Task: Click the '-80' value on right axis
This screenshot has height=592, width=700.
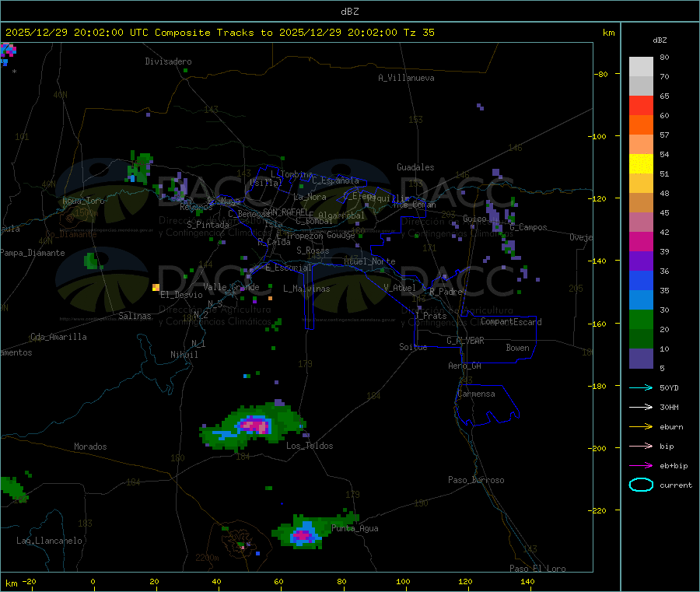Action: [x=600, y=74]
